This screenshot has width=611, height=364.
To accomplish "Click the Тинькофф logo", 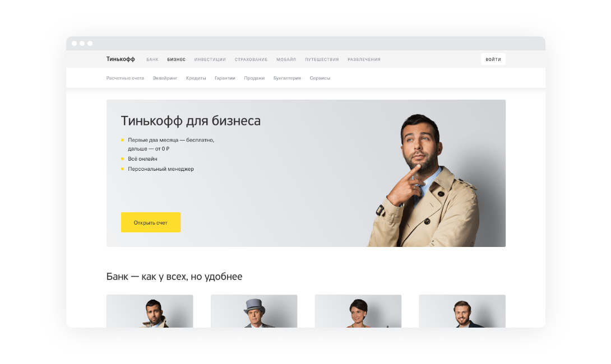I will tap(121, 59).
